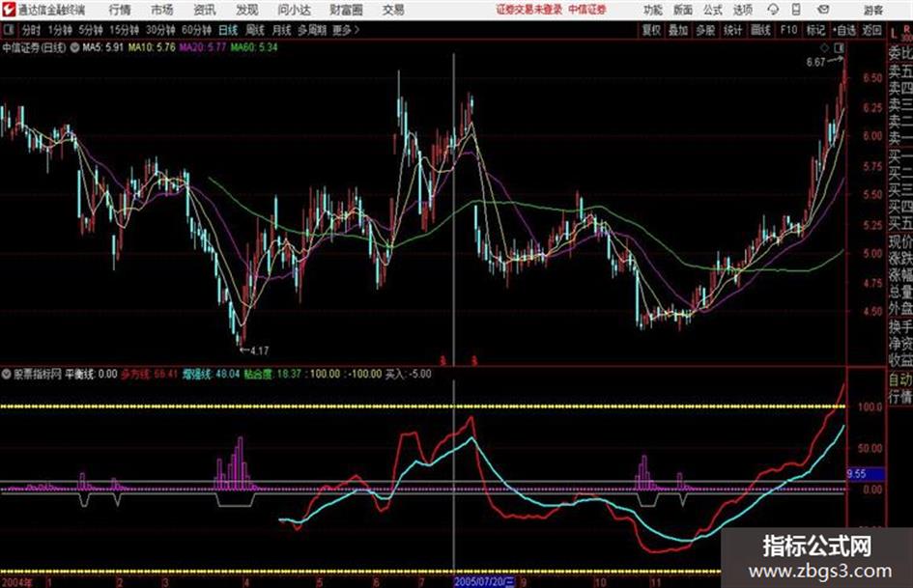Click the 自动 label in right panel
The image size is (913, 588).
(x=900, y=379)
